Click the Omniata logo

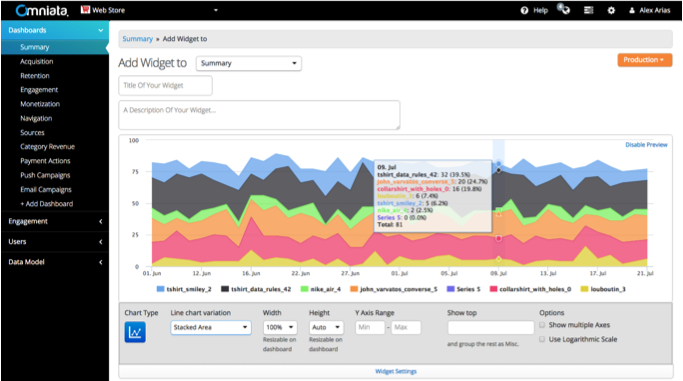coord(42,10)
